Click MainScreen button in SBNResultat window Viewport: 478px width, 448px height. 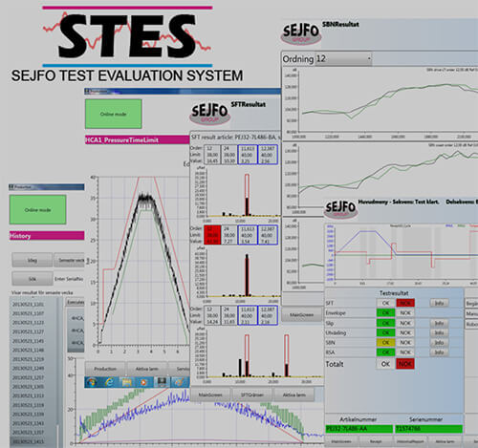[301, 315]
